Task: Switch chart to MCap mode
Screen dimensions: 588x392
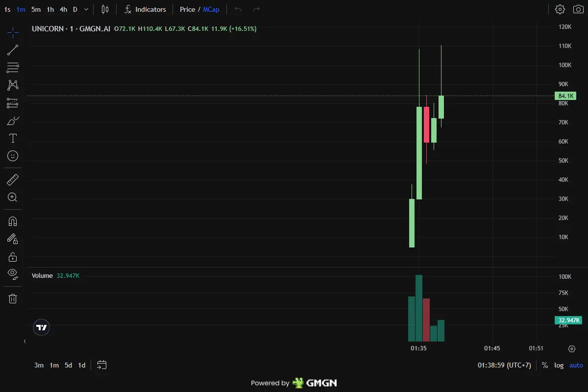Action: (x=211, y=9)
